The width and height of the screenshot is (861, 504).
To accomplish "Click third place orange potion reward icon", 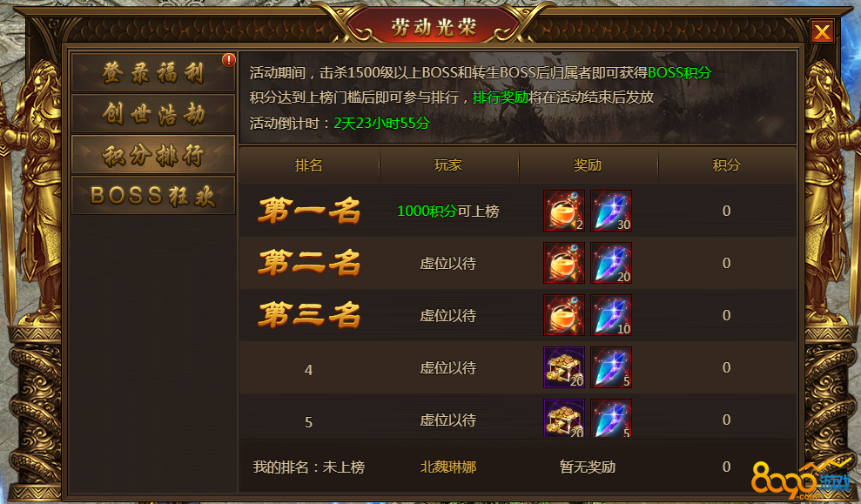I will tap(564, 315).
